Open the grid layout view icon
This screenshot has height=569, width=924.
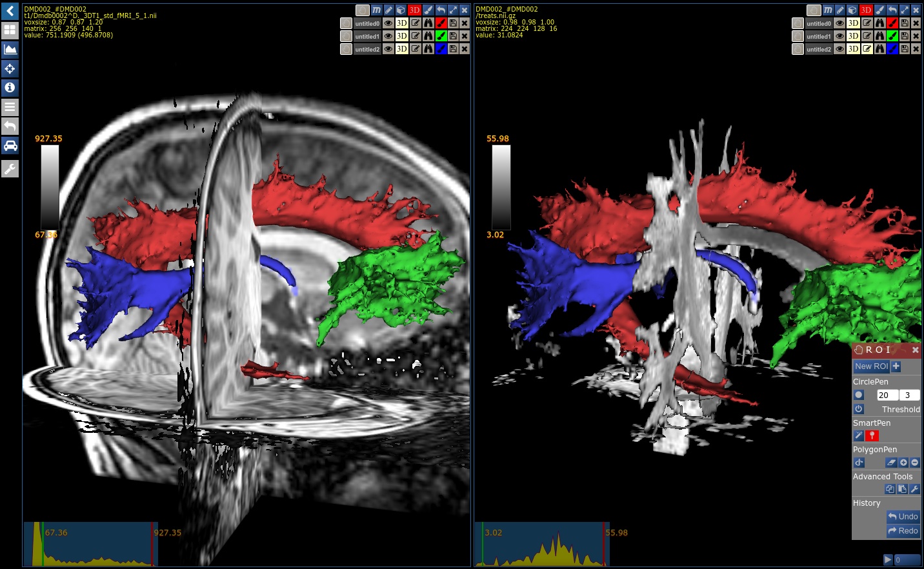(10, 30)
